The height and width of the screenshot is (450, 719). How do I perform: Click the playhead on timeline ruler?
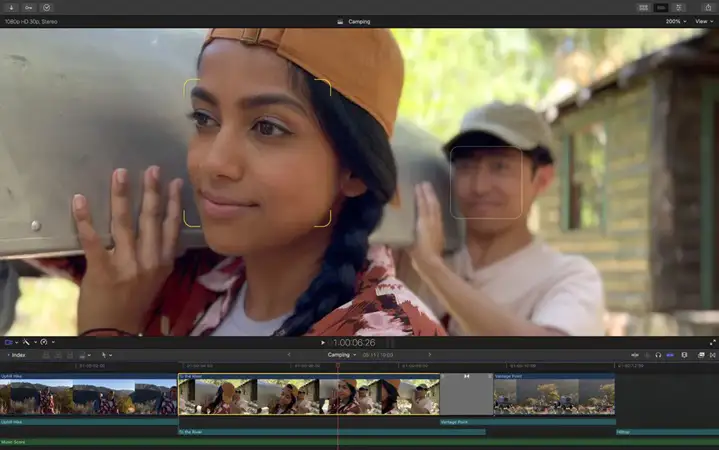[x=338, y=366]
